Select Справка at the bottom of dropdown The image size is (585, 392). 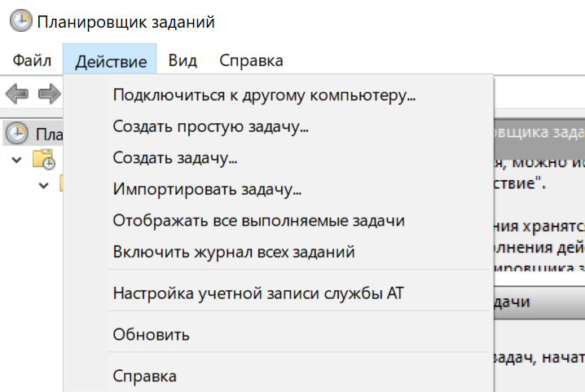pos(144,376)
